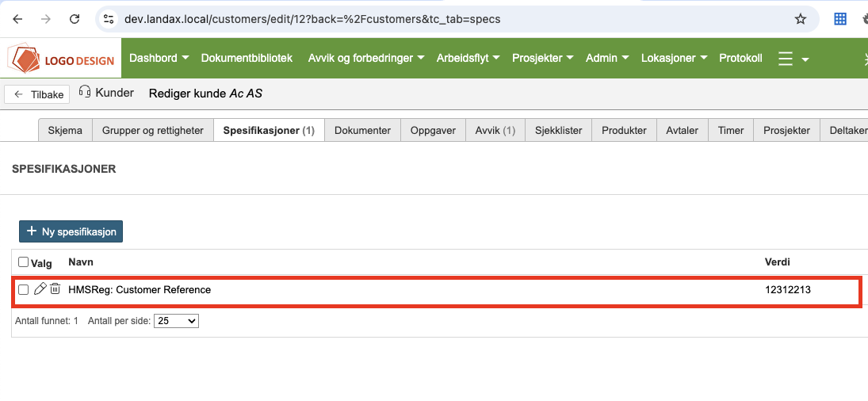Open site information icon in address bar
868x401 pixels.
pos(109,18)
